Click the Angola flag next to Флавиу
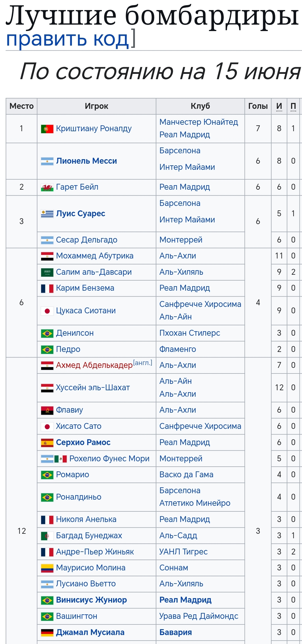 pos(47,410)
